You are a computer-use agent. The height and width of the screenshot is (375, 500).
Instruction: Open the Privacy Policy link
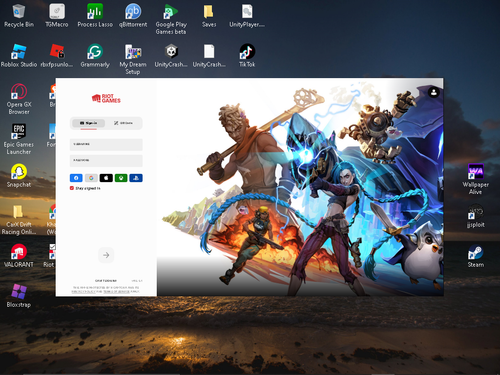pyautogui.click(x=84, y=292)
